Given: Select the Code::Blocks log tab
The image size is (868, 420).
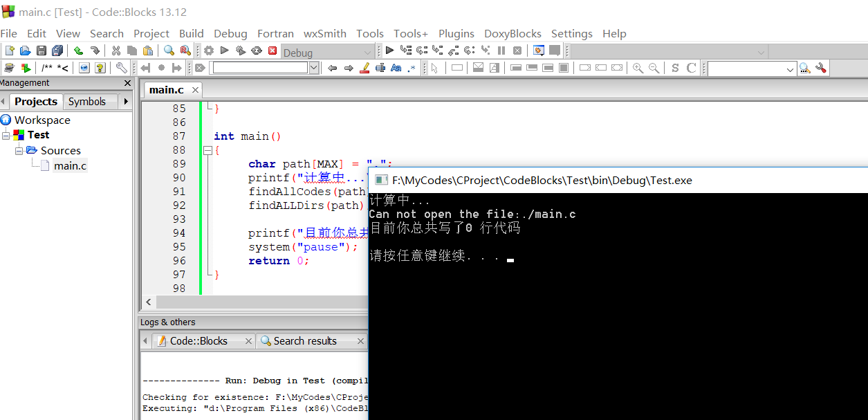Looking at the screenshot, I should tap(198, 340).
